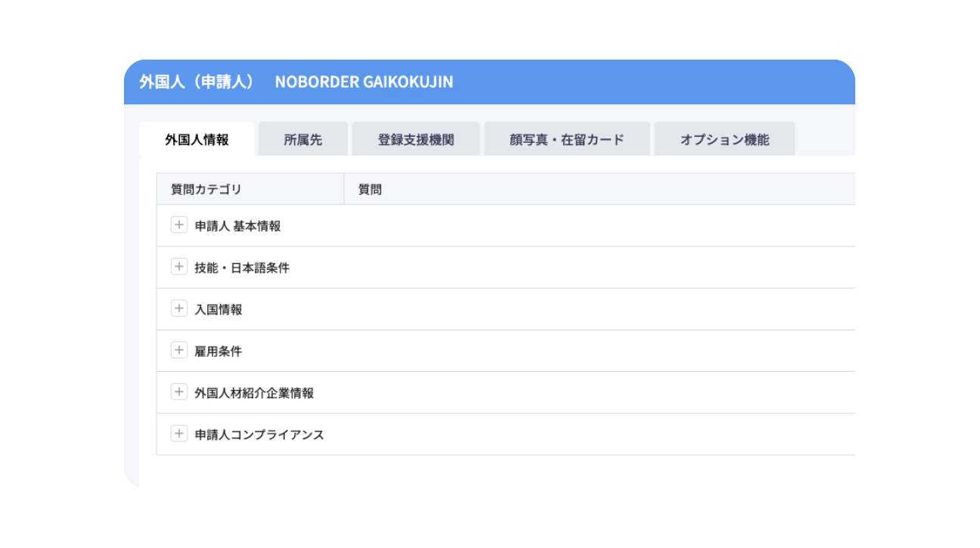
Task: Click plus icon beside 雇用条件
Action: (178, 350)
